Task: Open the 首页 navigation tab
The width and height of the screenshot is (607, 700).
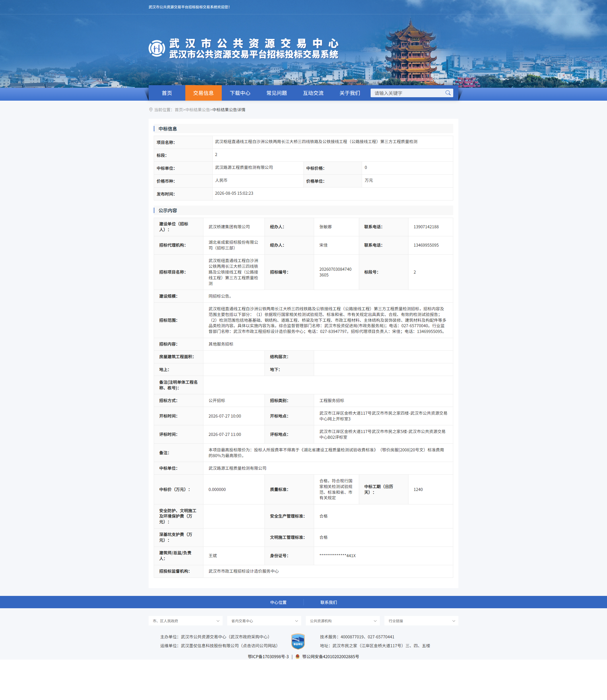Action: [167, 93]
